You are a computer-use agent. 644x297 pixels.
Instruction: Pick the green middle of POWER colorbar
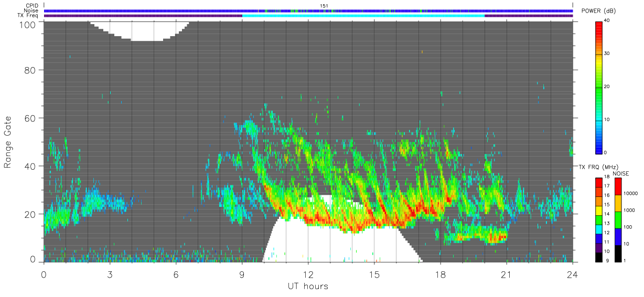(x=599, y=86)
